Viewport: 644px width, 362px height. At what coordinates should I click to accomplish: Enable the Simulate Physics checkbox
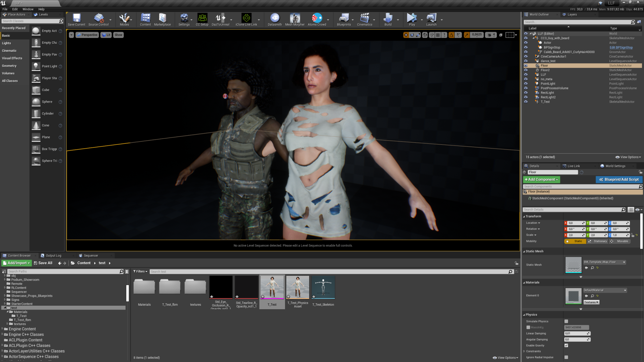566,321
